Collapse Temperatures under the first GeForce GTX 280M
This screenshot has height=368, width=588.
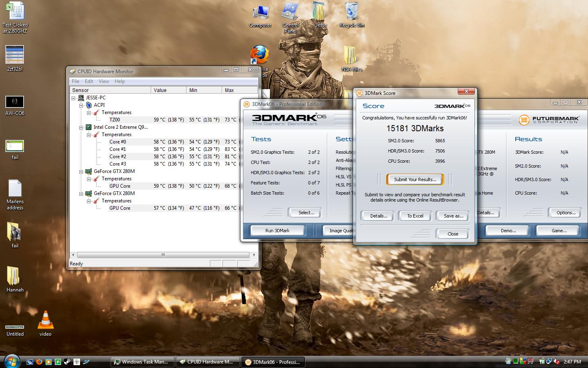[89, 179]
